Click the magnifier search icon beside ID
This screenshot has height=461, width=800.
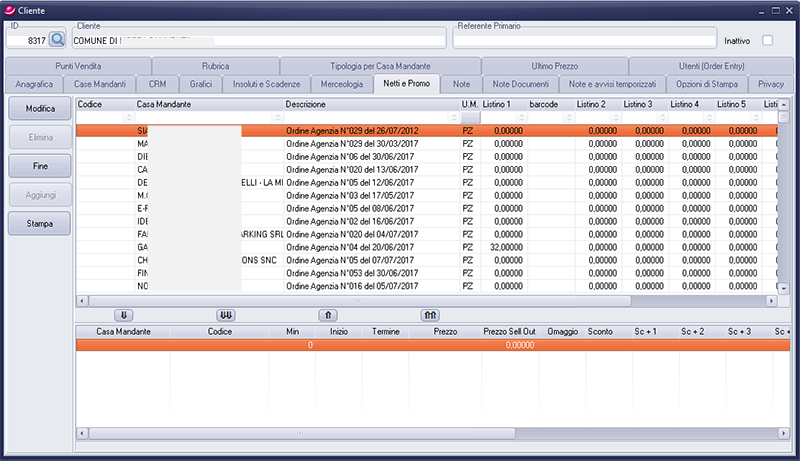point(57,40)
